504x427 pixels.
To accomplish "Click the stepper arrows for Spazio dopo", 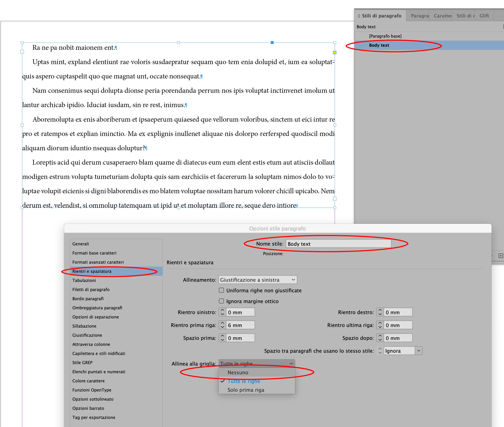I will (x=380, y=338).
